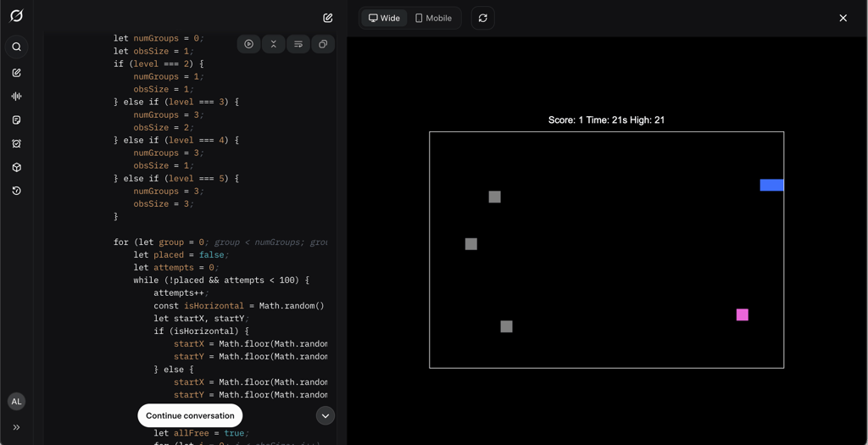Click the line "} else if (level === 3) {"
Screen dimensions: 868x445
coord(176,102)
